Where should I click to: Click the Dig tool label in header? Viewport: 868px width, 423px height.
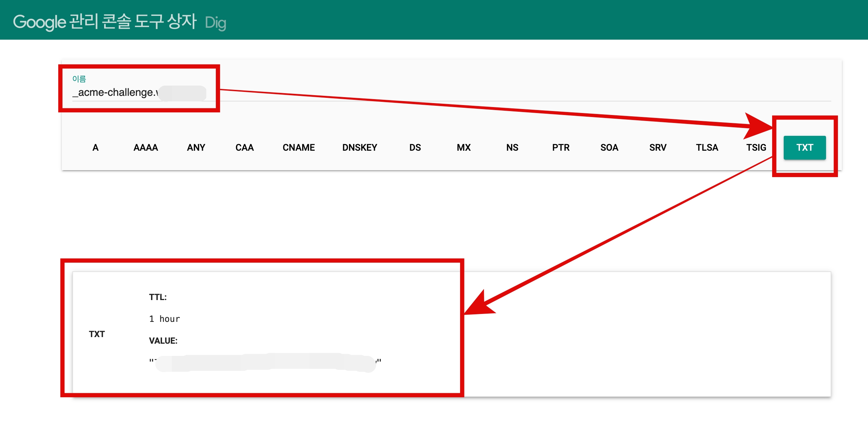click(215, 23)
